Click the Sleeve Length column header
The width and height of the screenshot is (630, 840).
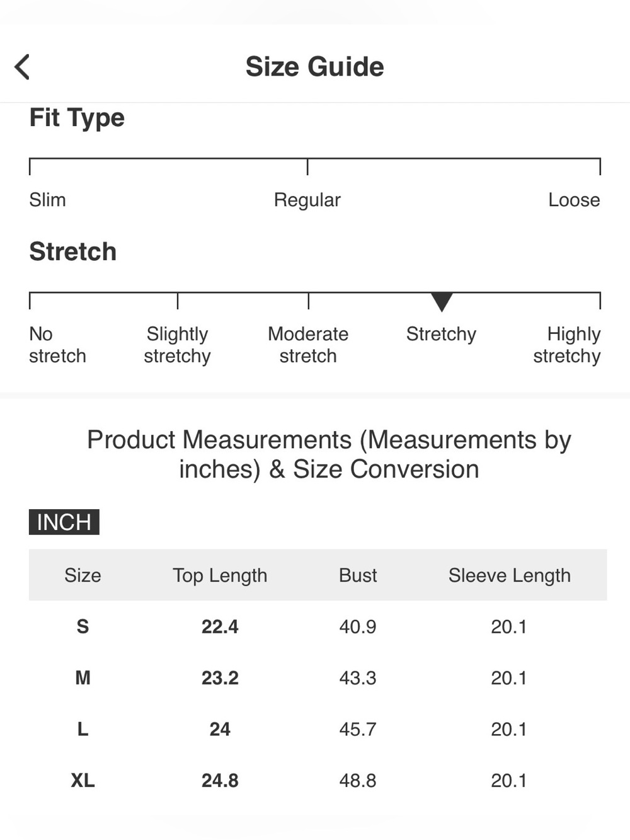pyautogui.click(x=509, y=575)
